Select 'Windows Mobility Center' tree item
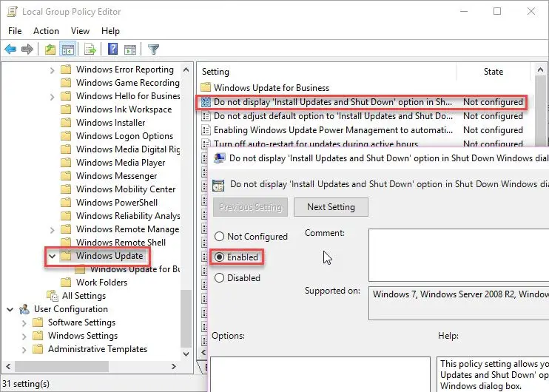549x392 pixels. coord(126,189)
